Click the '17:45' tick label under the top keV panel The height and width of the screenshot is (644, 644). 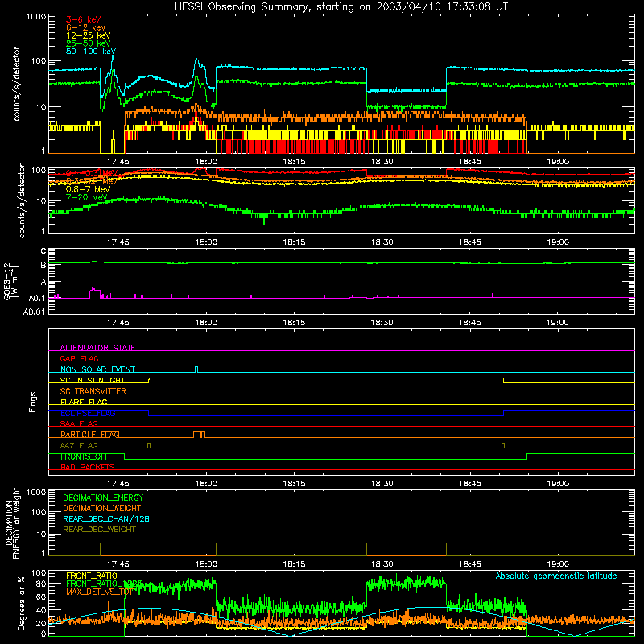pos(118,162)
